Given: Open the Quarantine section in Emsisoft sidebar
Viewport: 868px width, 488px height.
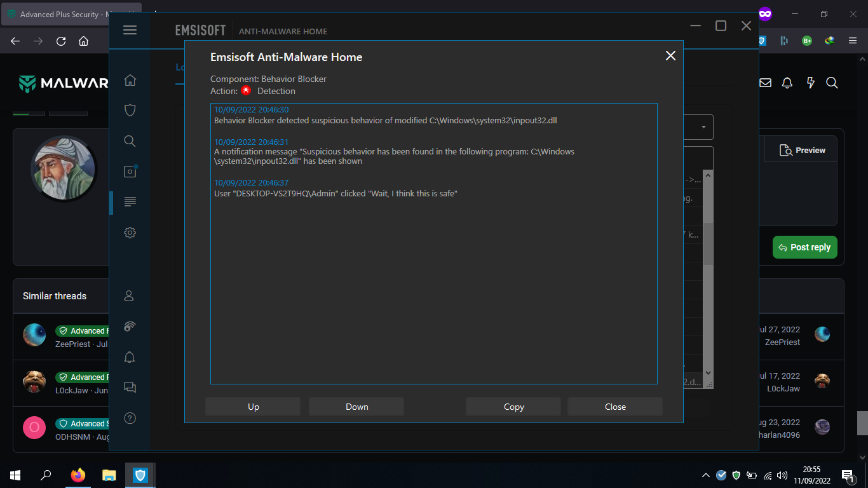Looking at the screenshot, I should [130, 171].
